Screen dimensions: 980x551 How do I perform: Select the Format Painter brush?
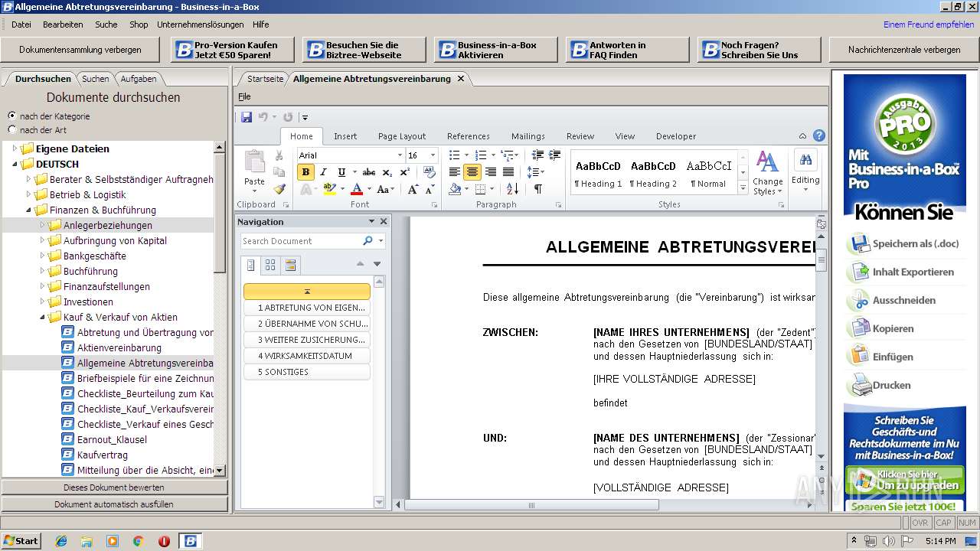coord(279,189)
